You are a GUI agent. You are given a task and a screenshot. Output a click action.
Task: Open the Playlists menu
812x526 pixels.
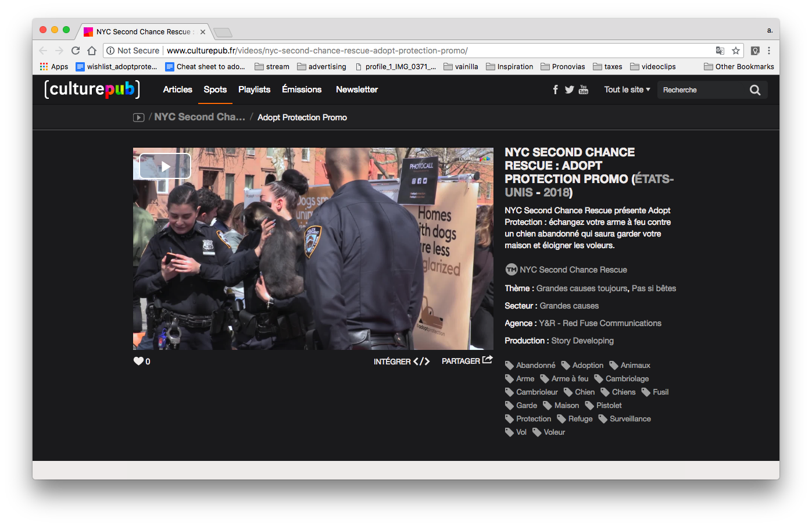(254, 90)
